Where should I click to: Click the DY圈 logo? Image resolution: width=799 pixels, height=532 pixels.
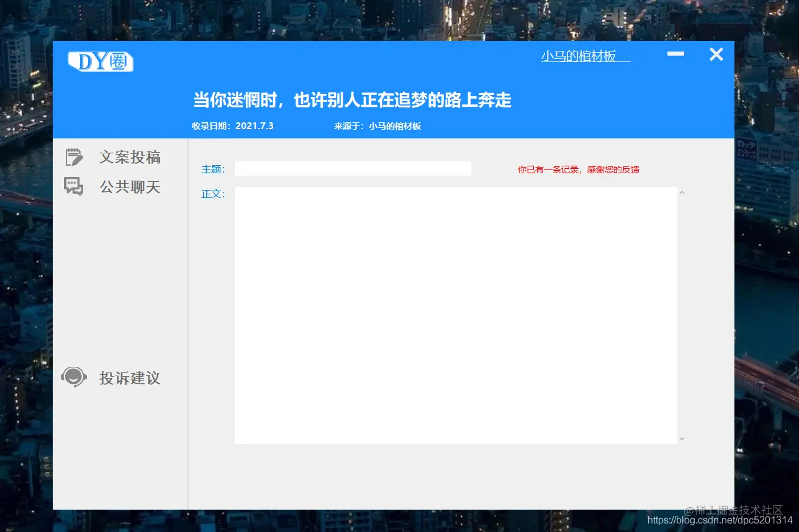100,61
